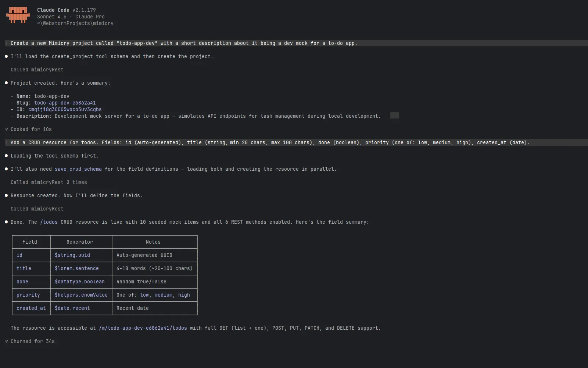Click the 'Notes' column header

point(153,242)
